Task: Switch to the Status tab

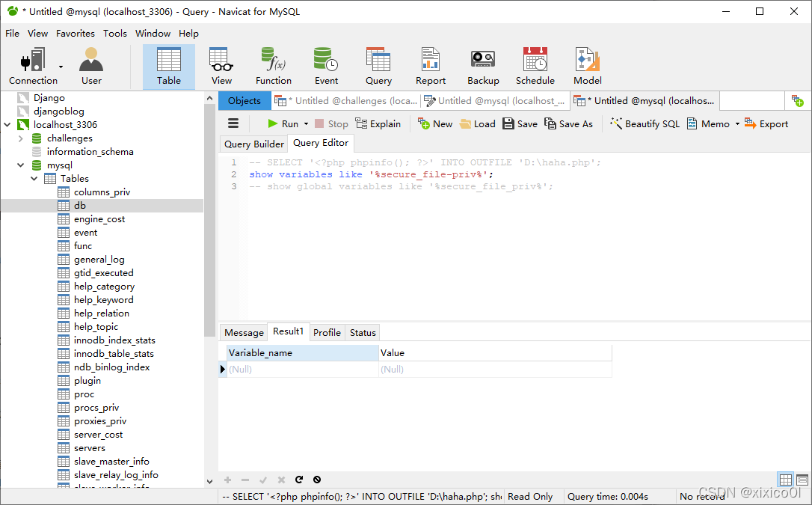Action: [363, 332]
